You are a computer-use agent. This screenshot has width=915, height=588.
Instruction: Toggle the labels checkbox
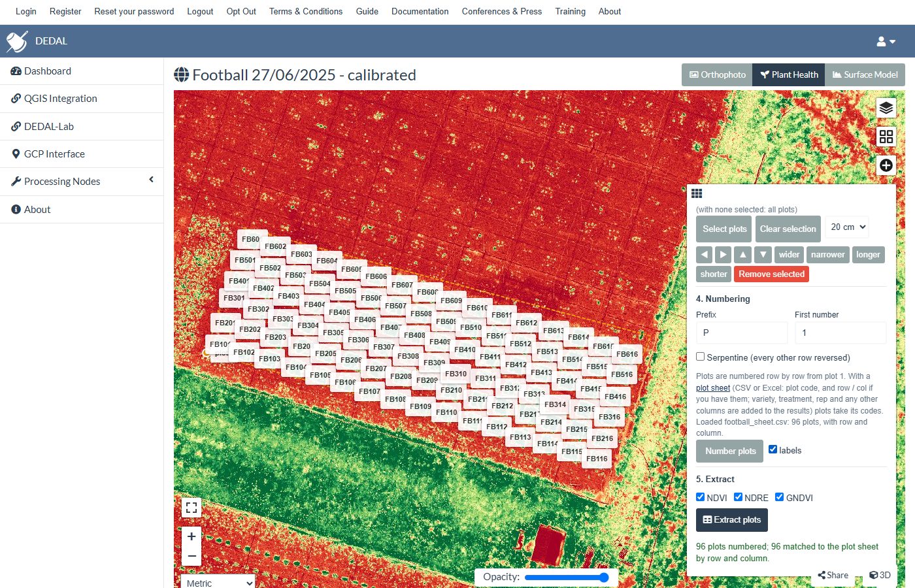click(773, 449)
